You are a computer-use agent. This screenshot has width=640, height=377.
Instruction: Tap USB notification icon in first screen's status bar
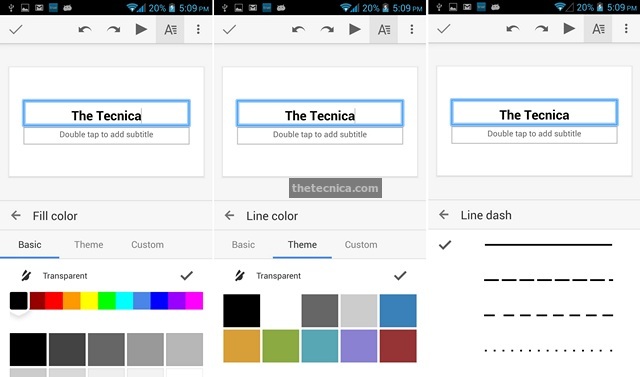click(11, 7)
